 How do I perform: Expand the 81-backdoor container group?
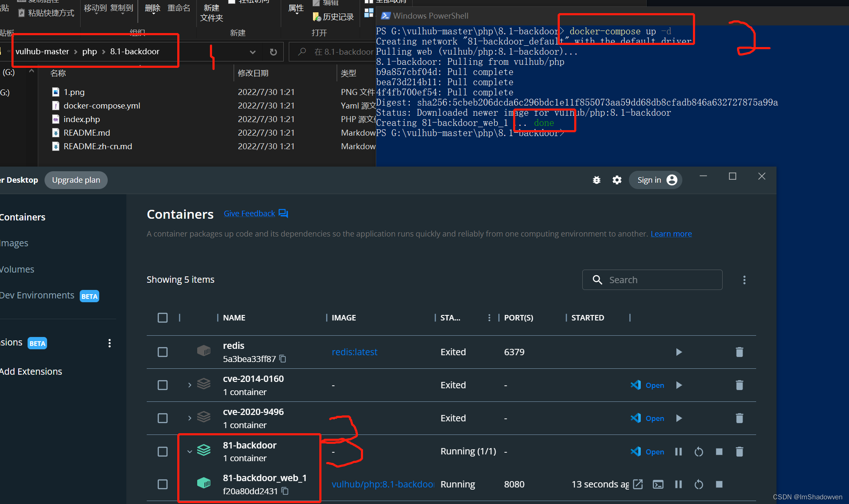click(188, 451)
